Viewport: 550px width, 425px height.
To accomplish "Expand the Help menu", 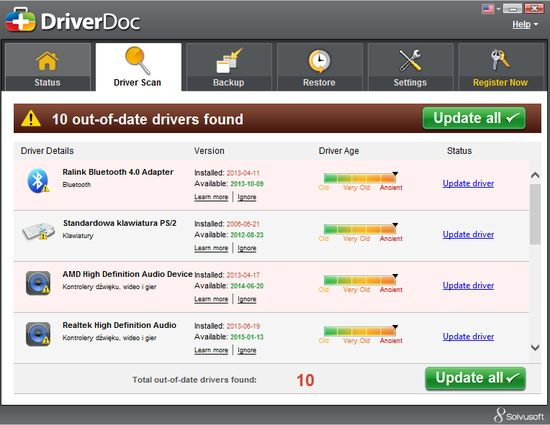I will tap(525, 25).
